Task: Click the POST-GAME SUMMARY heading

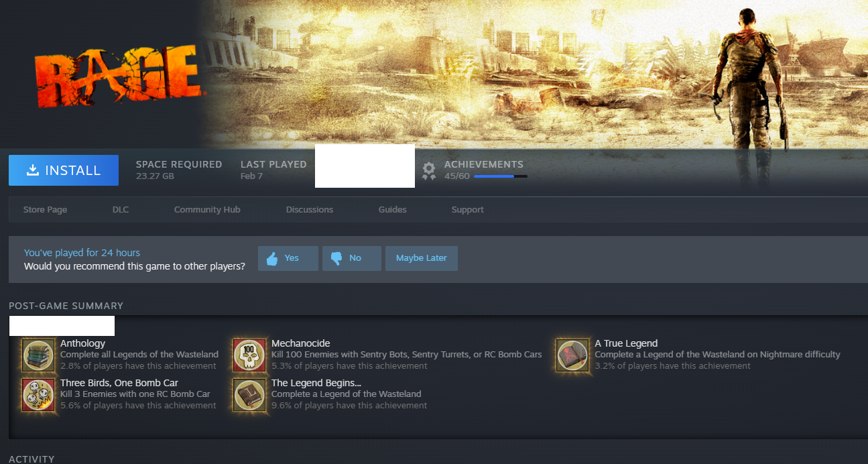Action: tap(66, 306)
